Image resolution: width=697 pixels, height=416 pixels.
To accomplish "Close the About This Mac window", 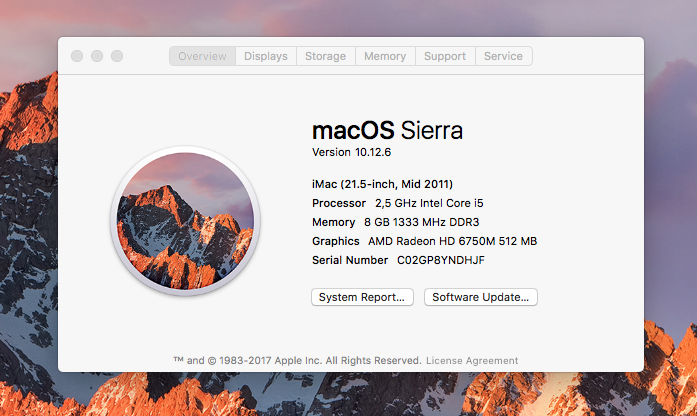I will tap(77, 56).
